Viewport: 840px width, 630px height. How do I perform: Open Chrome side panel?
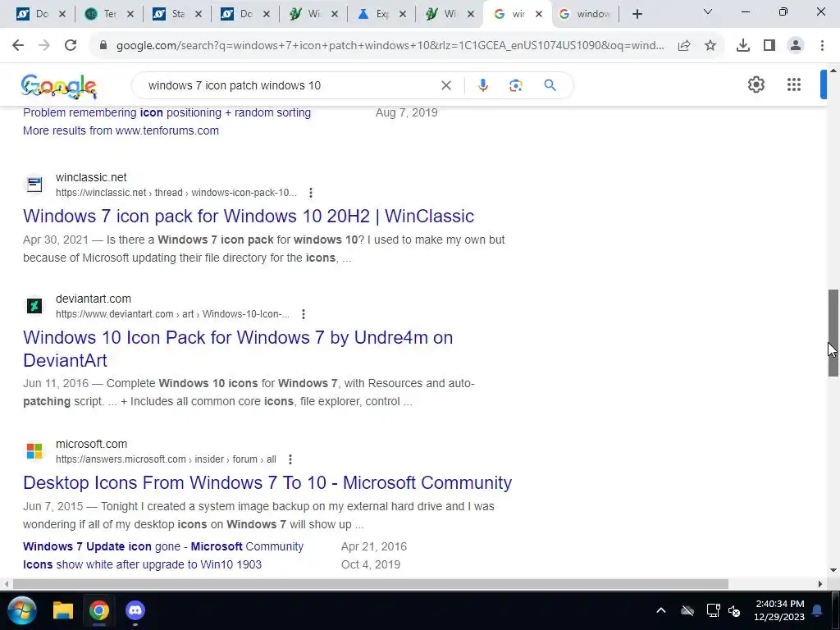(769, 46)
